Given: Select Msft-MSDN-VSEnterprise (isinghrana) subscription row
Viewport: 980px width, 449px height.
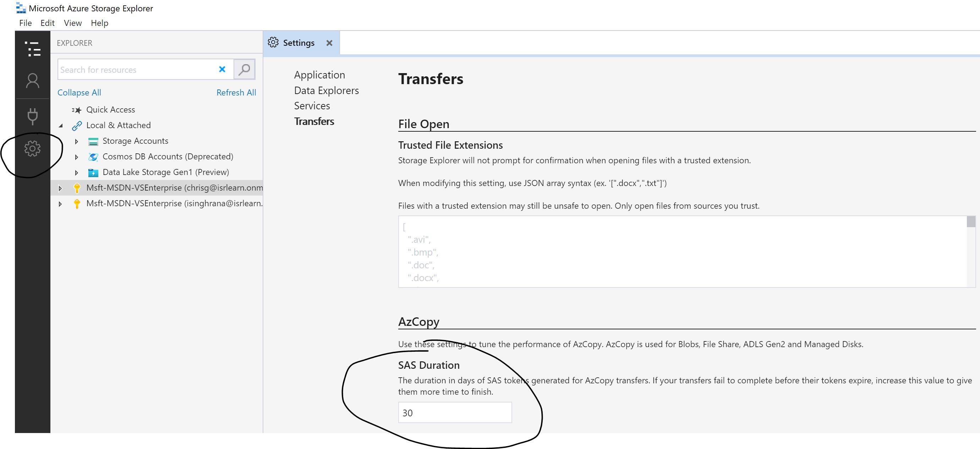Looking at the screenshot, I should (157, 204).
